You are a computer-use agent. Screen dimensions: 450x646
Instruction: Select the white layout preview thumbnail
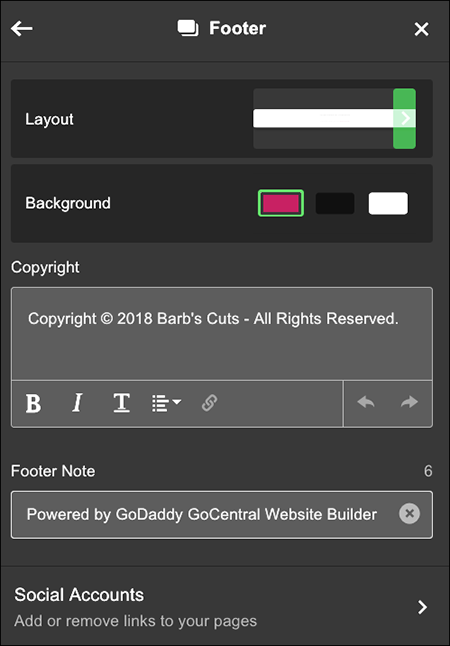point(323,118)
